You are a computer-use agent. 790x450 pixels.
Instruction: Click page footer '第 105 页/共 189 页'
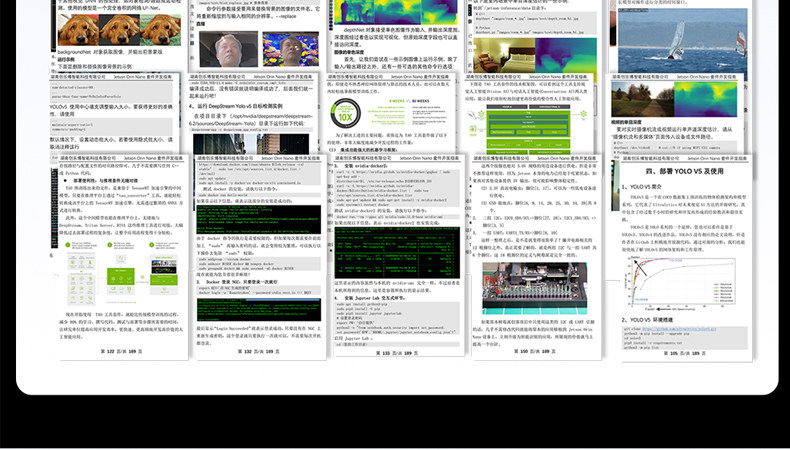click(685, 353)
